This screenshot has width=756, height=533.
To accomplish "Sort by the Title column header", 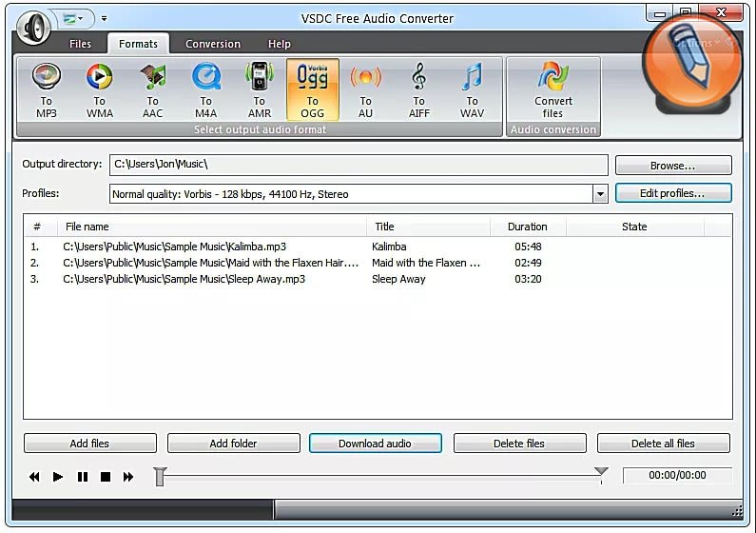I will 429,227.
